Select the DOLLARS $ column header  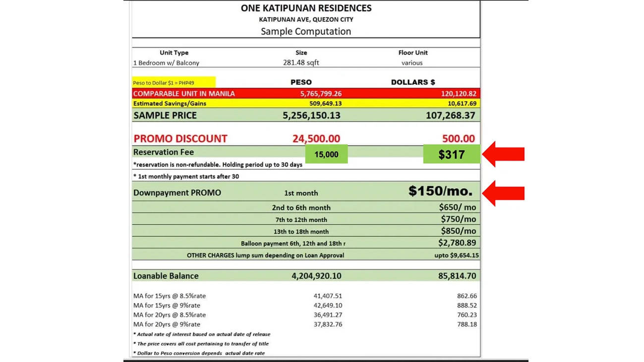(413, 82)
